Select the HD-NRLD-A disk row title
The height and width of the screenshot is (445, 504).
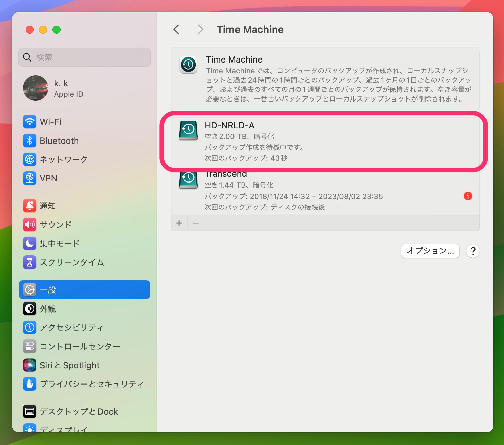pyautogui.click(x=229, y=125)
